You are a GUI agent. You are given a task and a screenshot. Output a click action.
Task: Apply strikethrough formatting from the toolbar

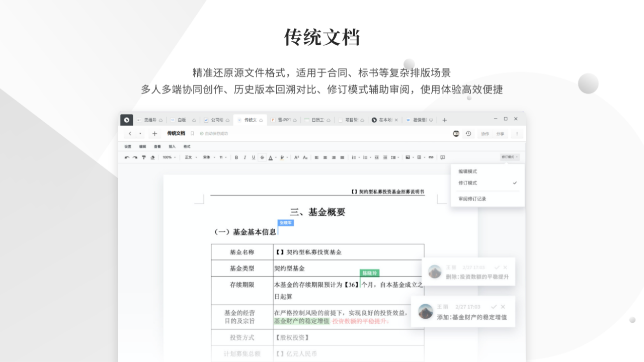[x=262, y=157]
